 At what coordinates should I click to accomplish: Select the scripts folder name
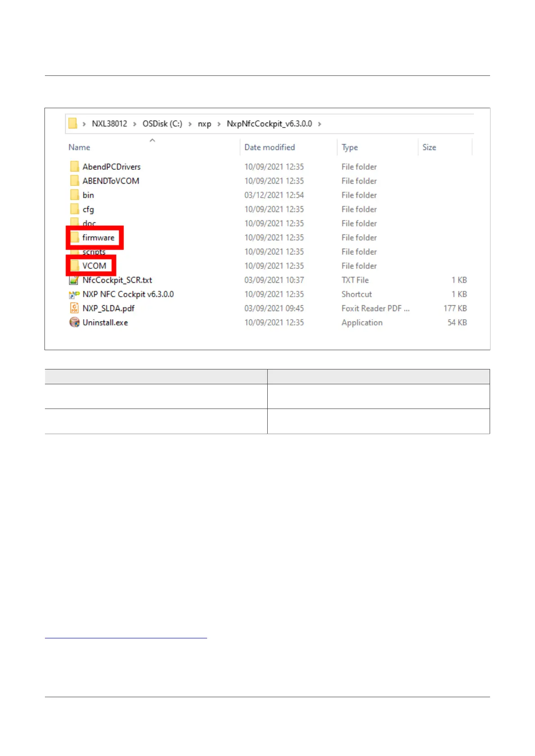point(94,252)
